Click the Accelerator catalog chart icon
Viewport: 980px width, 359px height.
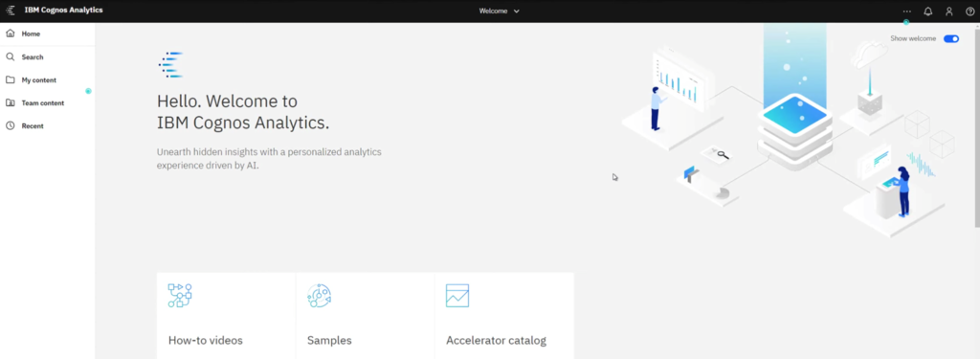coord(457,295)
